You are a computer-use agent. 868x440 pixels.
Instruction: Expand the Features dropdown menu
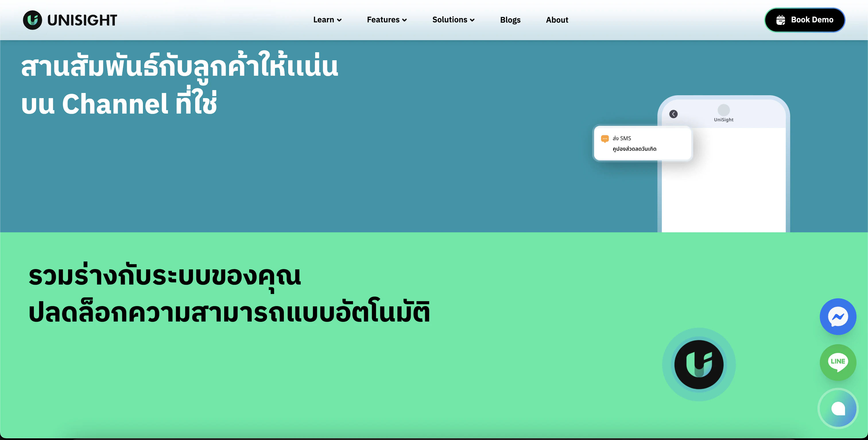[x=387, y=20]
